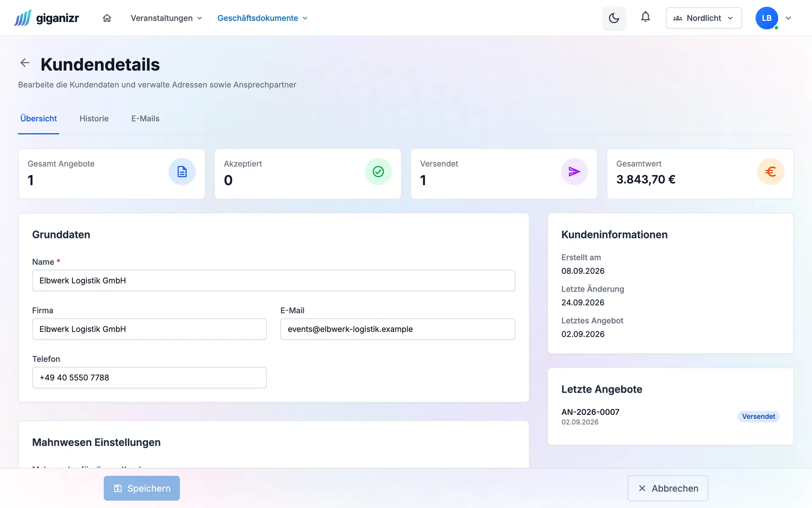This screenshot has width=812, height=508.
Task: Open the Nordlicht team selector
Action: pos(704,18)
